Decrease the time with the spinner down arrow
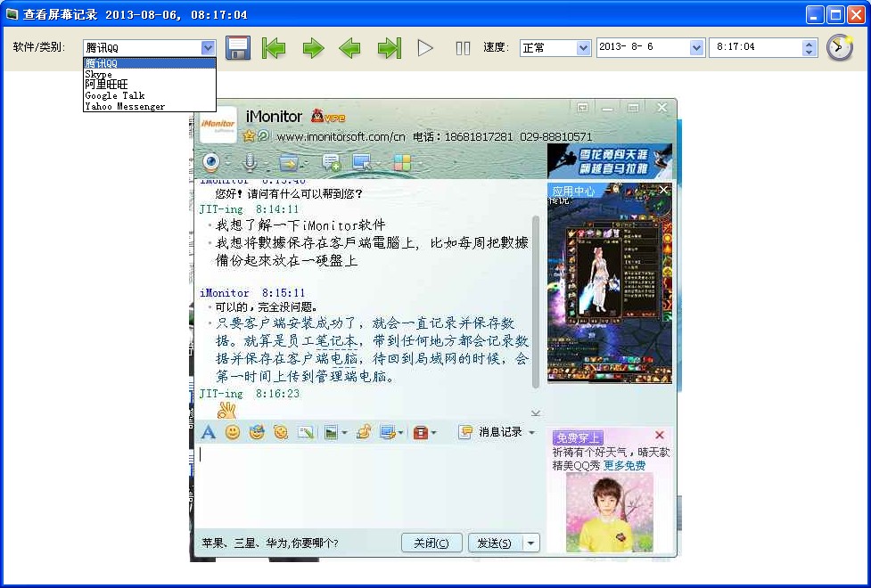Image resolution: width=871 pixels, height=588 pixels. (809, 53)
